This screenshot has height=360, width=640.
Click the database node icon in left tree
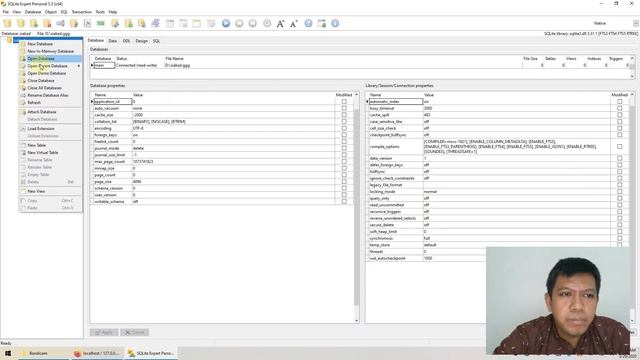tap(9, 40)
